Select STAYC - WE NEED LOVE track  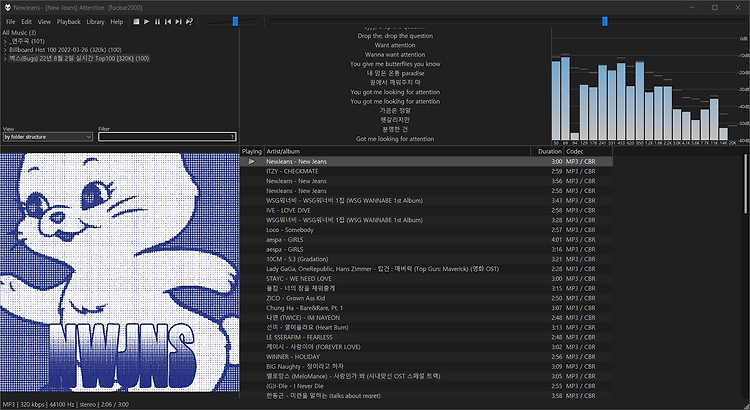tap(426, 279)
